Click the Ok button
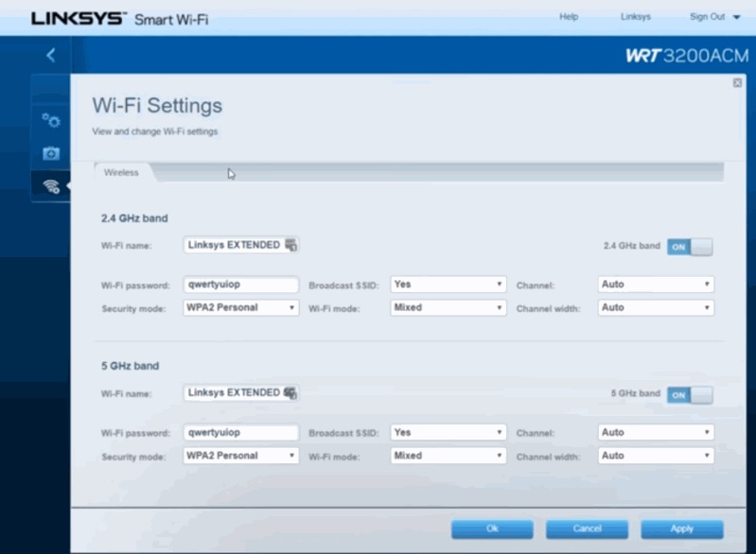This screenshot has width=756, height=554. [x=492, y=528]
